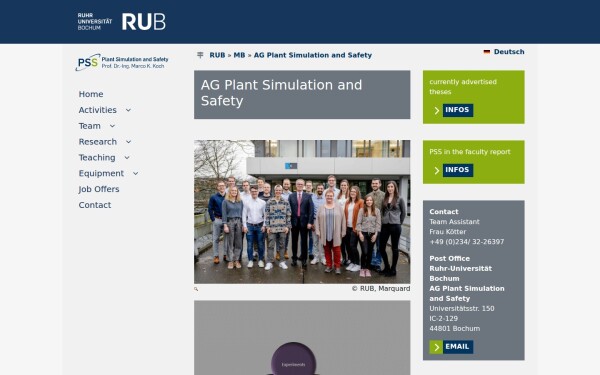Select the phone number +49 (0)234/ 32-26397
The width and height of the screenshot is (600, 375).
466,242
